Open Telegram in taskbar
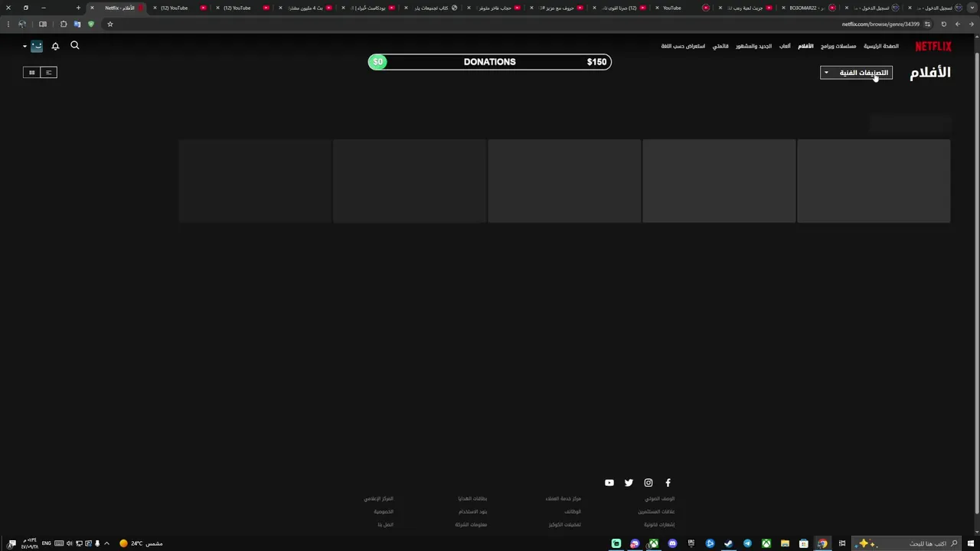This screenshot has width=980, height=551. coord(747,543)
